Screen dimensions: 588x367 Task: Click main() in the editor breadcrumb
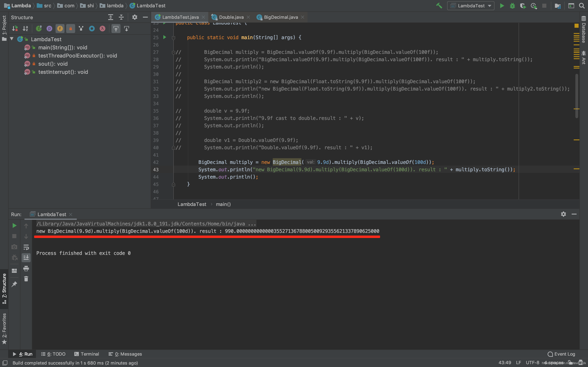[223, 204]
